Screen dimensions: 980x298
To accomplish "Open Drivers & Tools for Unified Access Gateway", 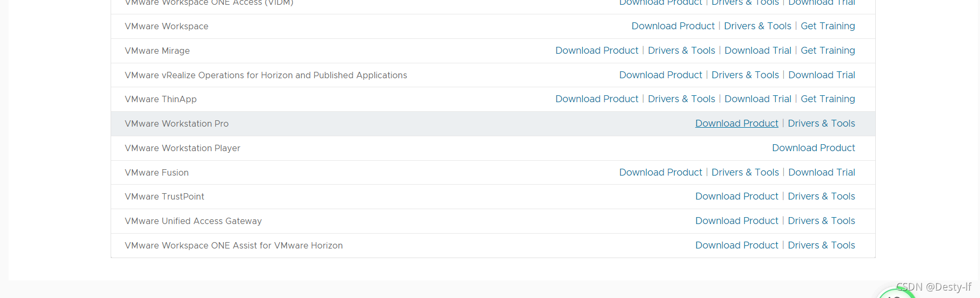I will click(822, 221).
